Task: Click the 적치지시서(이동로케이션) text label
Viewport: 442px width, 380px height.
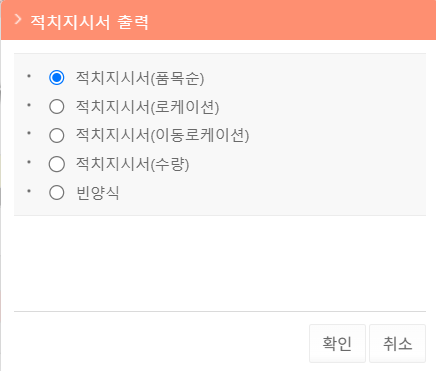Action: pyautogui.click(x=162, y=136)
